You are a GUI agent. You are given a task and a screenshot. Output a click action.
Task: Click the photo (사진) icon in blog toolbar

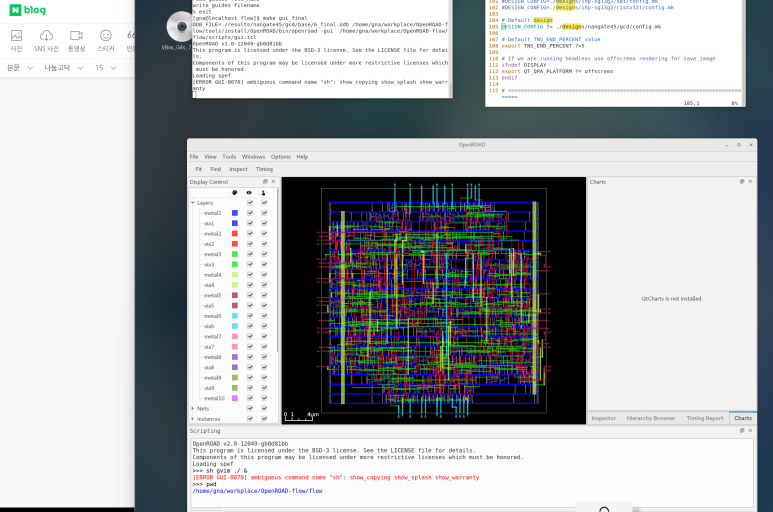16,36
